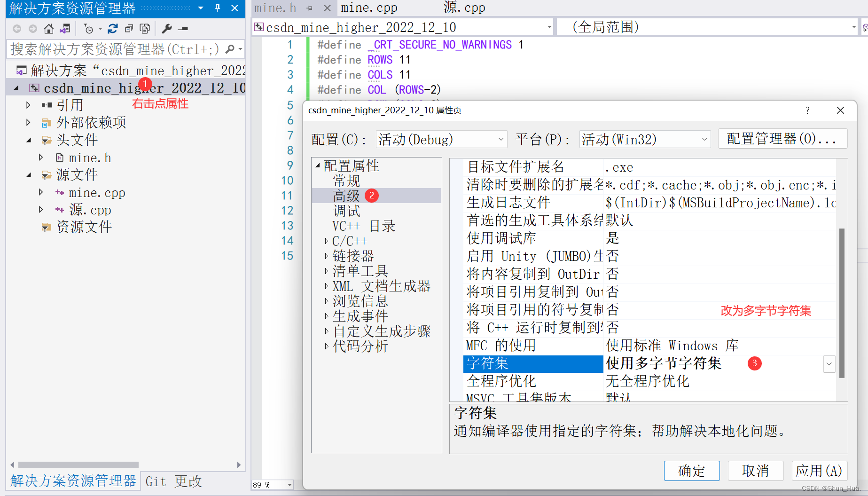The width and height of the screenshot is (868, 496).
Task: Pin the Solution Explorer panel with pushpin
Action: pyautogui.click(x=218, y=8)
